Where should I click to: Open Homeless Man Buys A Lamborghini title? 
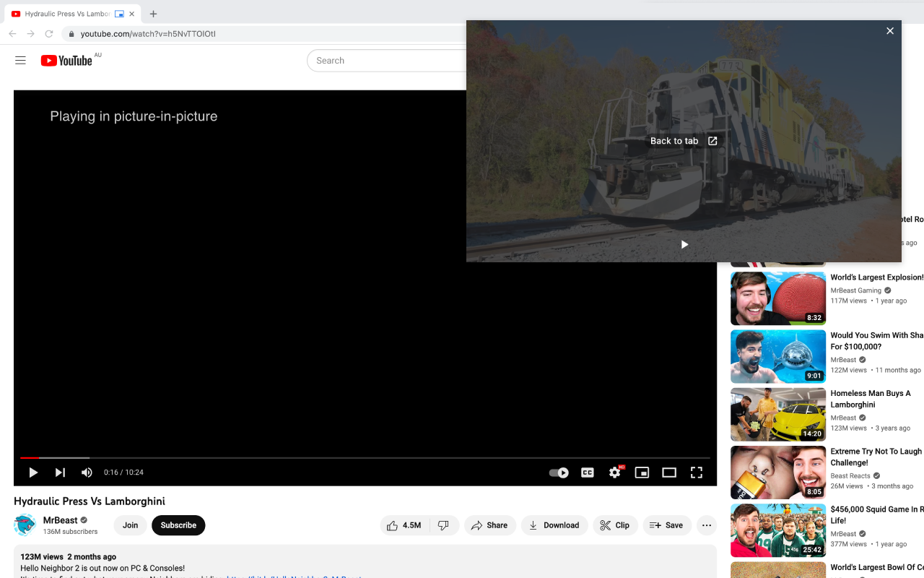(x=871, y=399)
